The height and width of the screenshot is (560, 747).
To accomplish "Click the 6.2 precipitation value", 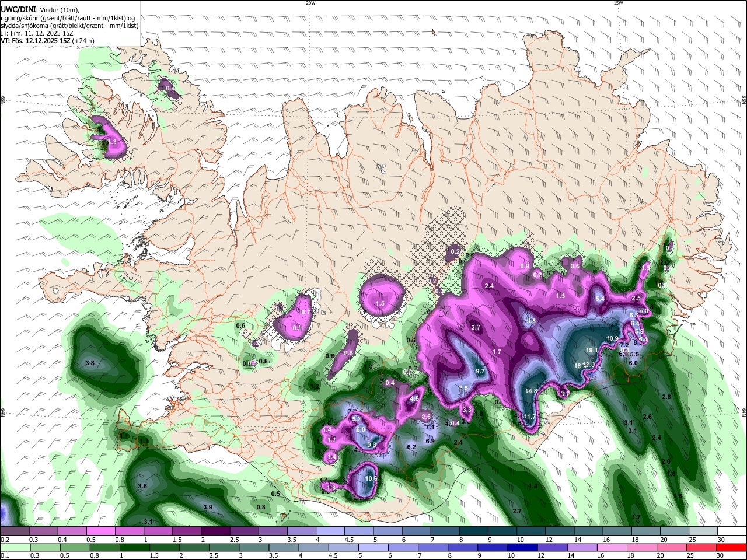I will 411,447.
